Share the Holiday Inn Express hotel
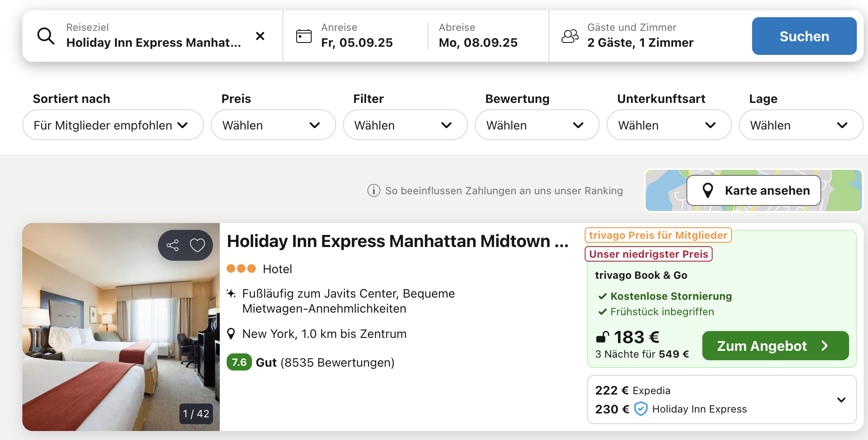The height and width of the screenshot is (440, 868). pos(173,245)
